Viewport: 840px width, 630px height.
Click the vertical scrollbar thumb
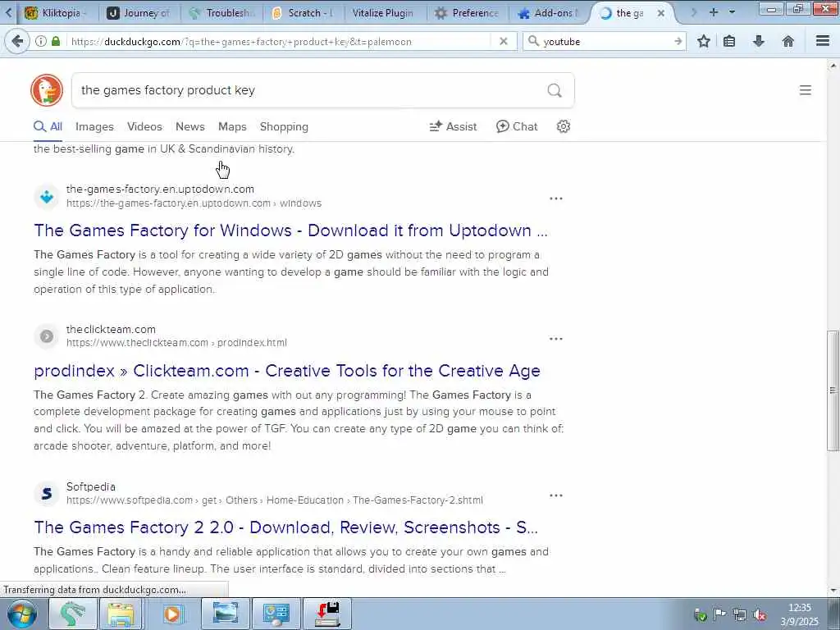833,390
